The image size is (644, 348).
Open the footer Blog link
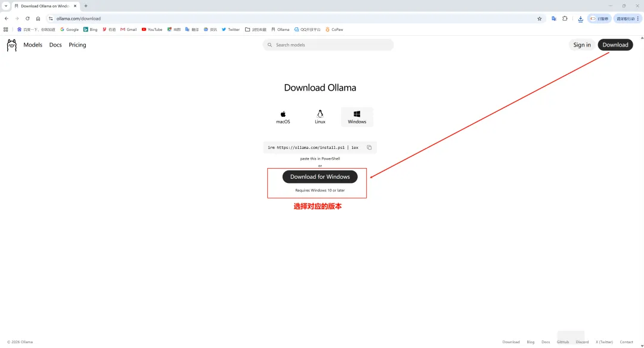point(531,342)
